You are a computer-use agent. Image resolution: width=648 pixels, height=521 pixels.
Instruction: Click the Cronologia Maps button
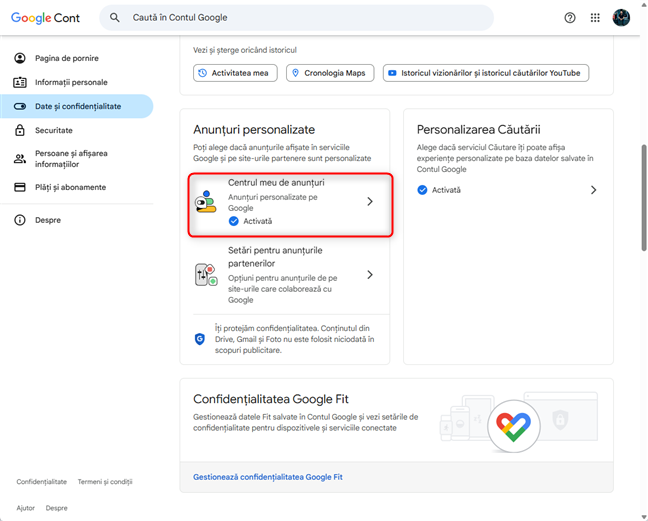pos(331,73)
